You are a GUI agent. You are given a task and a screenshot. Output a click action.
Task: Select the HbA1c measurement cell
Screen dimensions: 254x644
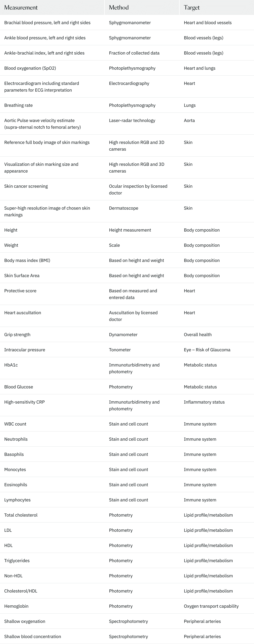tap(11, 365)
